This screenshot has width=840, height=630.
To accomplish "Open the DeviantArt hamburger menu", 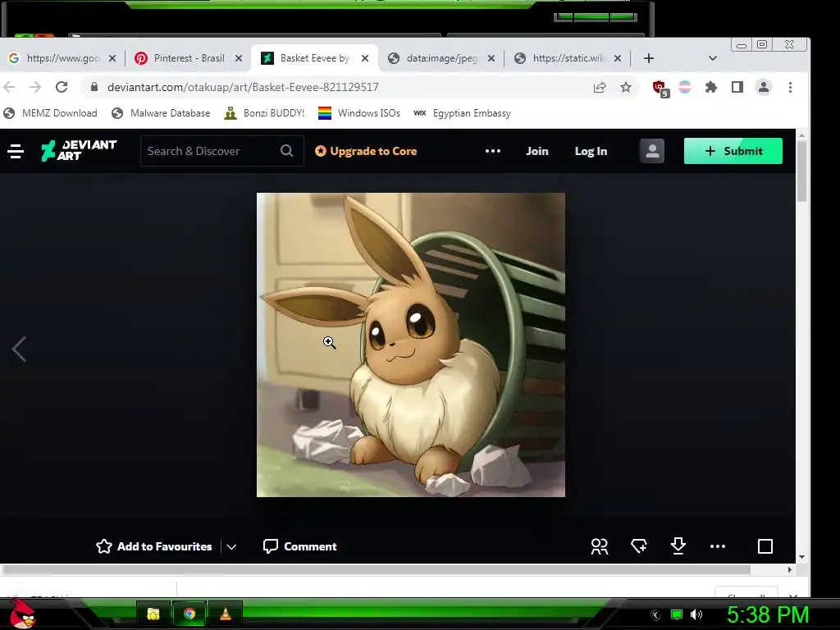I will (x=16, y=151).
